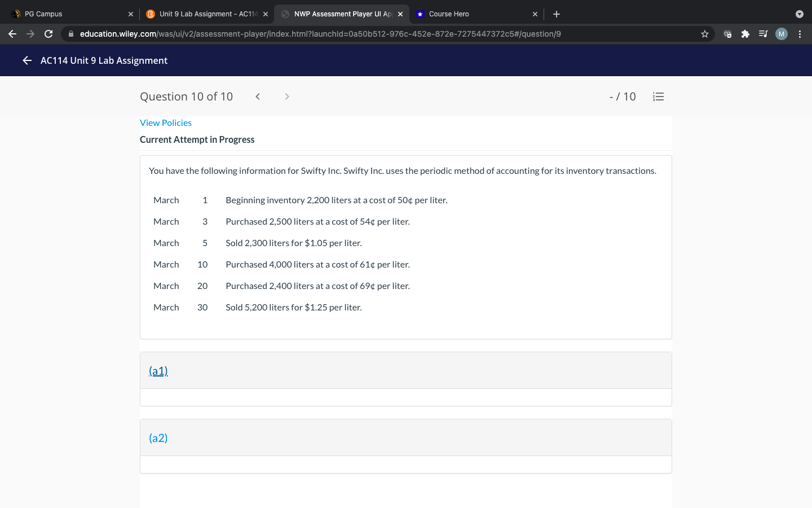Switch to the NWP Assessment Player tab
The image size is (812, 508).
[342, 14]
